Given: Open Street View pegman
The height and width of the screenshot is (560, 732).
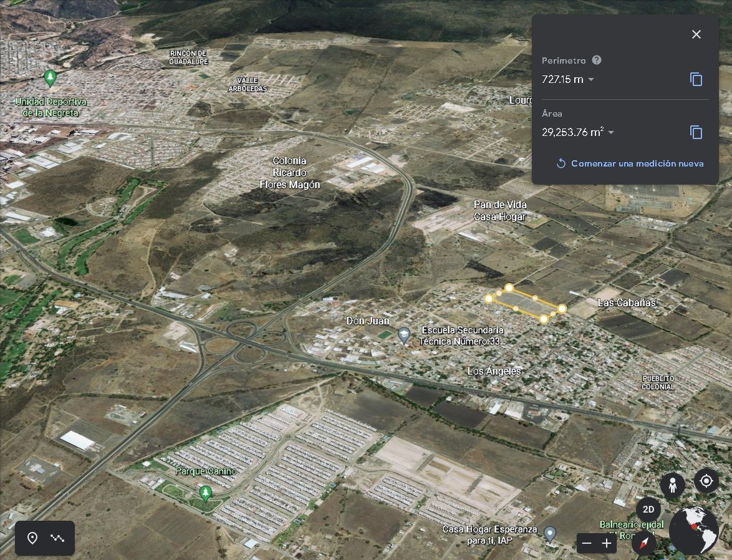Looking at the screenshot, I should point(673,485).
